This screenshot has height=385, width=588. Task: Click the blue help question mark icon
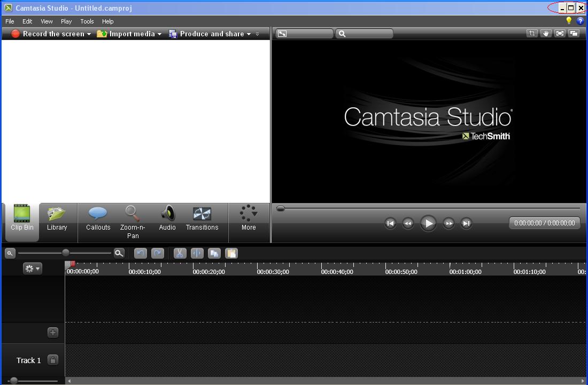tap(580, 21)
